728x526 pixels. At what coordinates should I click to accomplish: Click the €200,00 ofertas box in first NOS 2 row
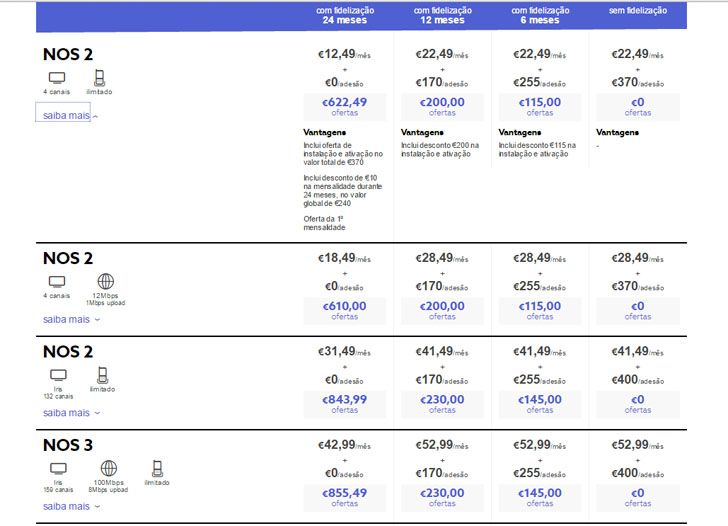pos(442,107)
